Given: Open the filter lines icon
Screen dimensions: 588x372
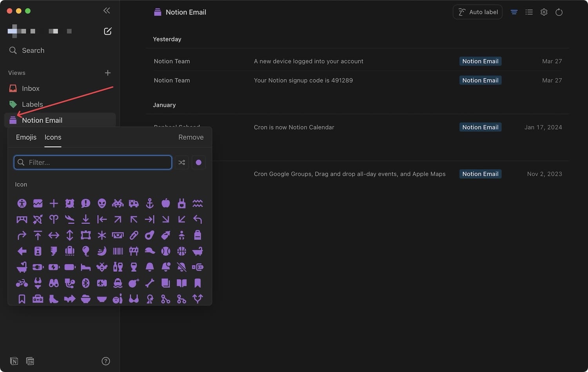Looking at the screenshot, I should [x=514, y=12].
